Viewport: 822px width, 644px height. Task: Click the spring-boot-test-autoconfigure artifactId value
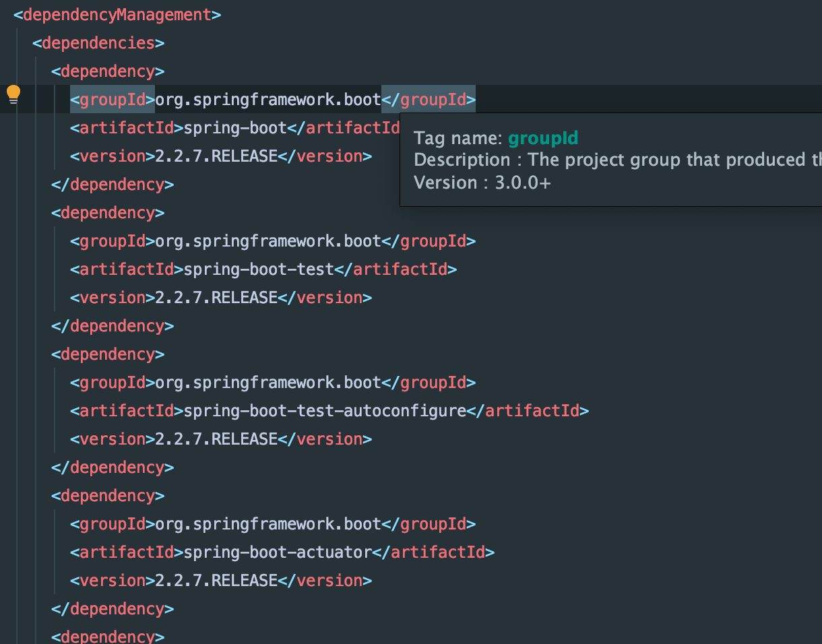click(x=325, y=411)
